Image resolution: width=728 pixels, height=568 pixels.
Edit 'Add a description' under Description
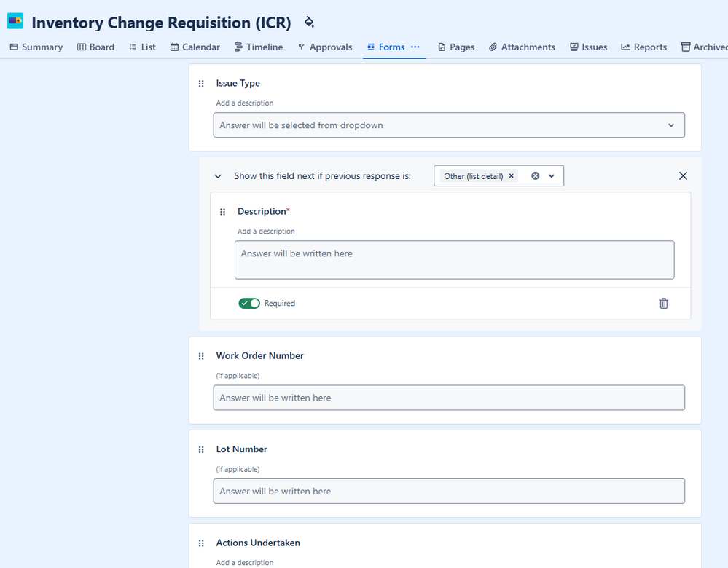coord(266,231)
